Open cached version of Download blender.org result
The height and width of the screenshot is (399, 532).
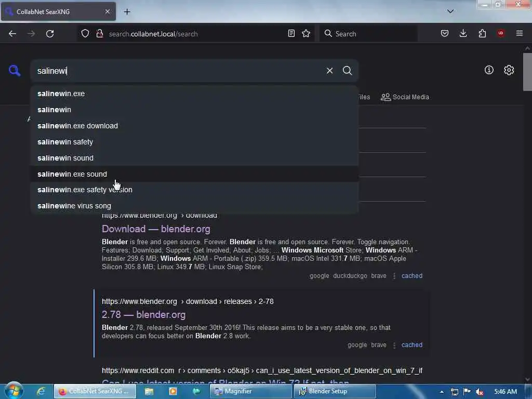pos(412,276)
